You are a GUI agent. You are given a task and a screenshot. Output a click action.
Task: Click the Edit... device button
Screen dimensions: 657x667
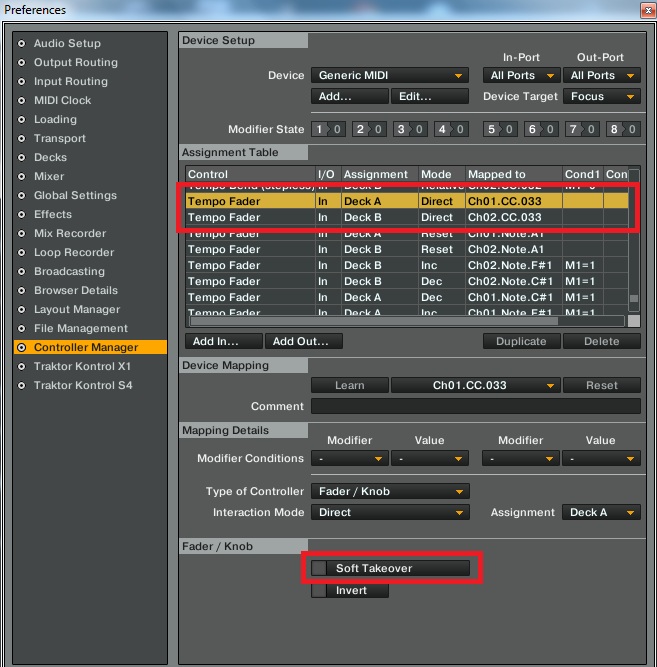pyautogui.click(x=430, y=96)
